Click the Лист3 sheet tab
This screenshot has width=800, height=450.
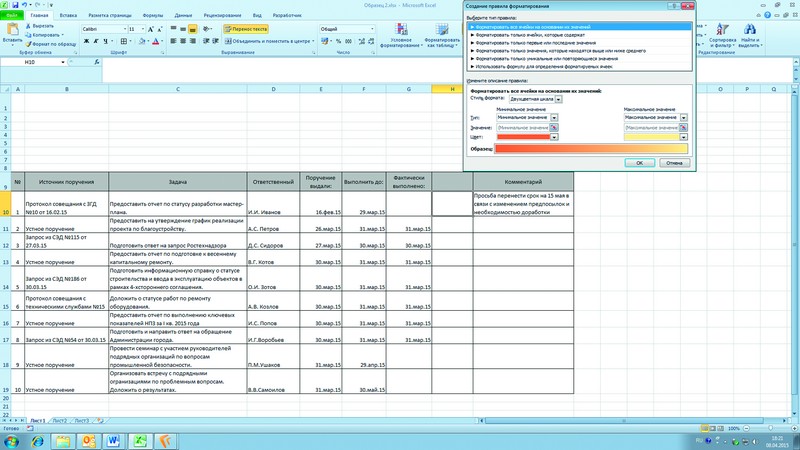pos(82,421)
